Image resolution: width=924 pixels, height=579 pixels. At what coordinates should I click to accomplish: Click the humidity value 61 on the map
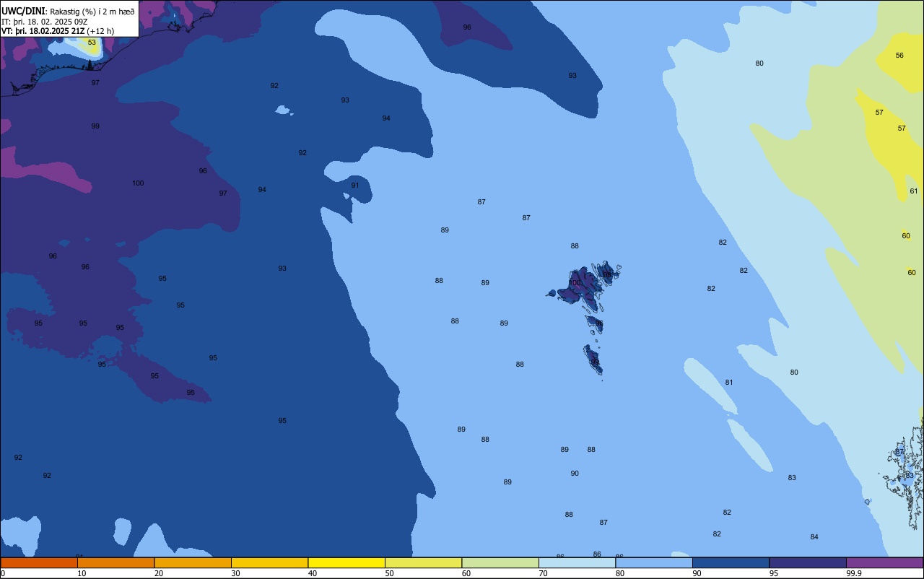[x=914, y=191]
